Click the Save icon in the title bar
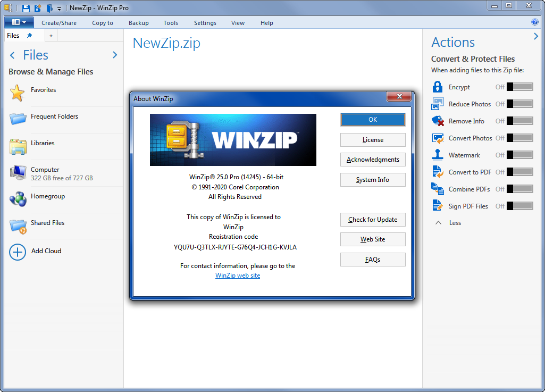This screenshot has width=545, height=392. (x=26, y=8)
